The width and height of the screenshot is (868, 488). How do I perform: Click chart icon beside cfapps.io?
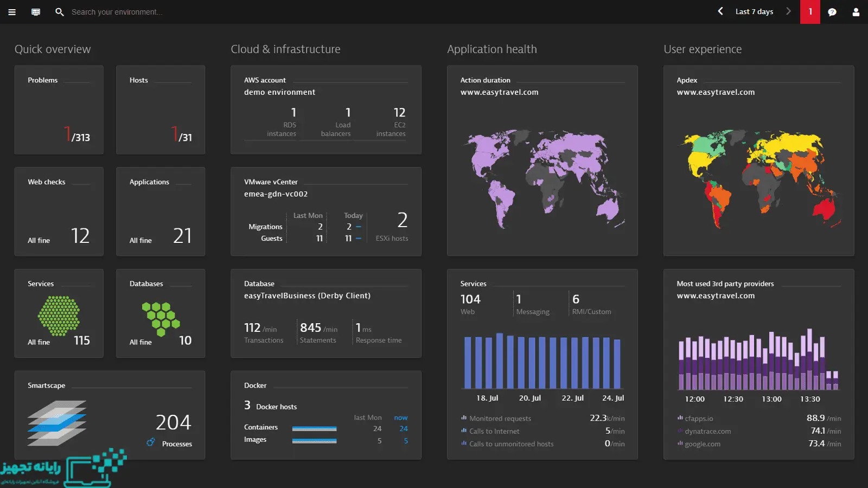(x=680, y=418)
